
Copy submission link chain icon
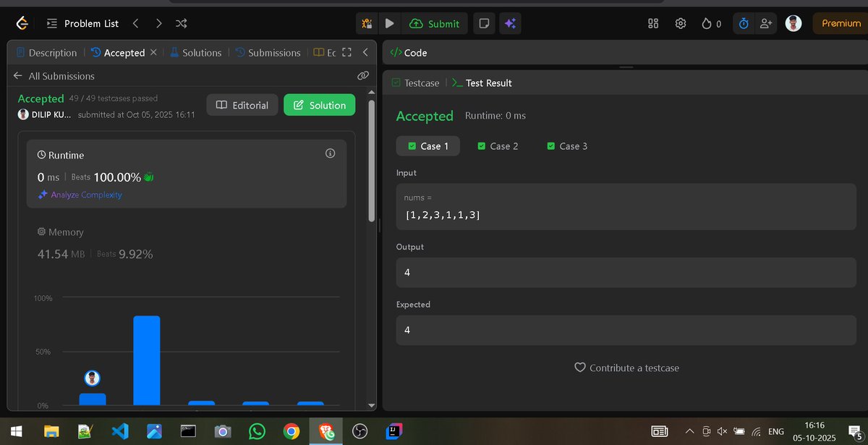coord(363,76)
